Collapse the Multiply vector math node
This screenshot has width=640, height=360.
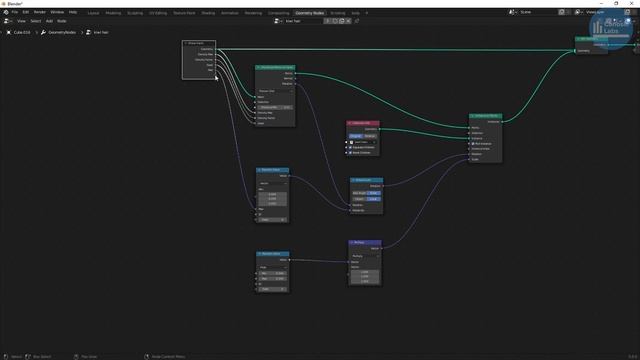[352, 242]
